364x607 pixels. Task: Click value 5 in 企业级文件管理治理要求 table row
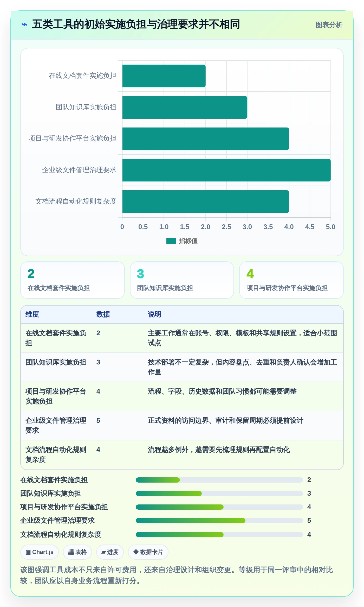coord(98,421)
